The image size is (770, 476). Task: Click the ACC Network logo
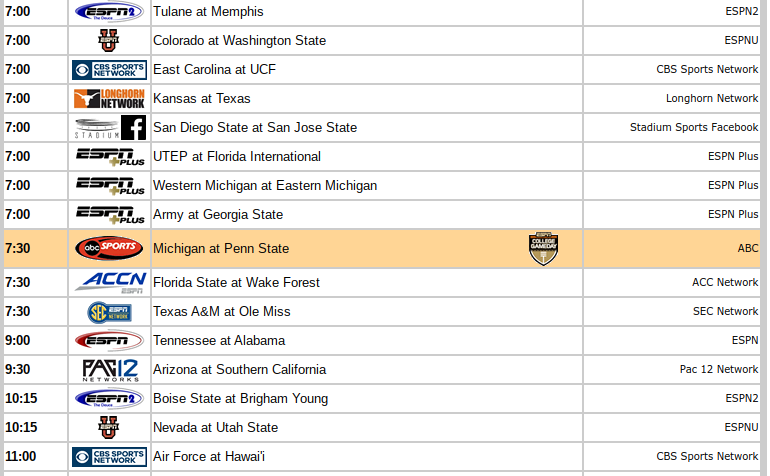click(x=109, y=282)
